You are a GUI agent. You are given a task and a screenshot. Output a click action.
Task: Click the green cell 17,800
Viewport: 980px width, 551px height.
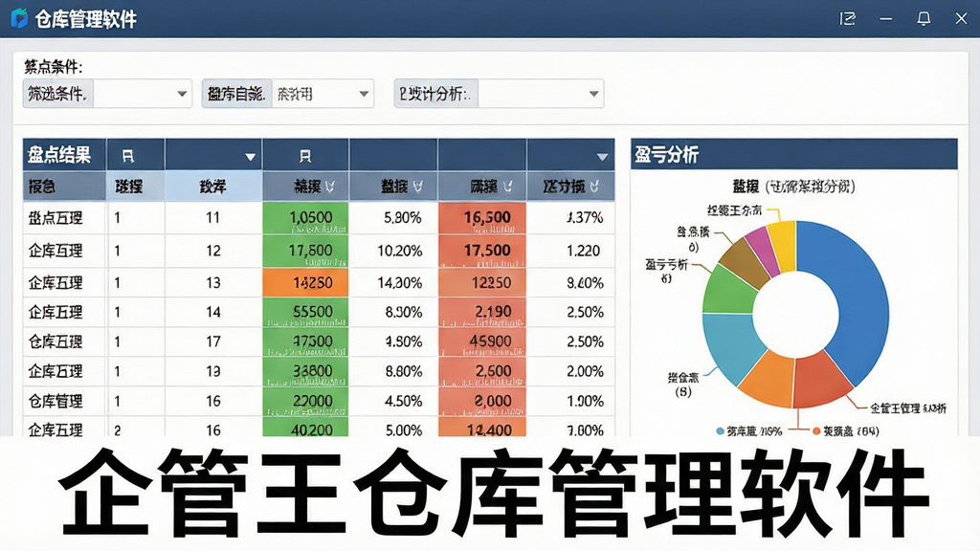pyautogui.click(x=305, y=251)
